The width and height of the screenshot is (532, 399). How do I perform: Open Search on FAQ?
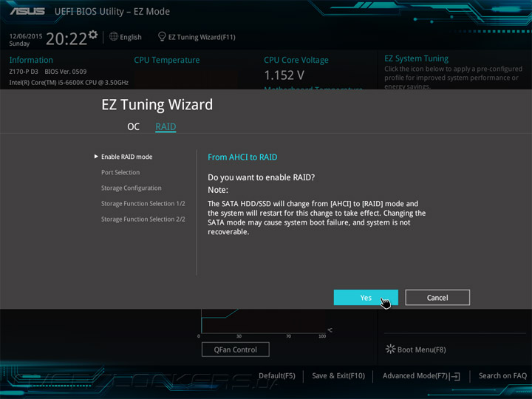click(502, 376)
